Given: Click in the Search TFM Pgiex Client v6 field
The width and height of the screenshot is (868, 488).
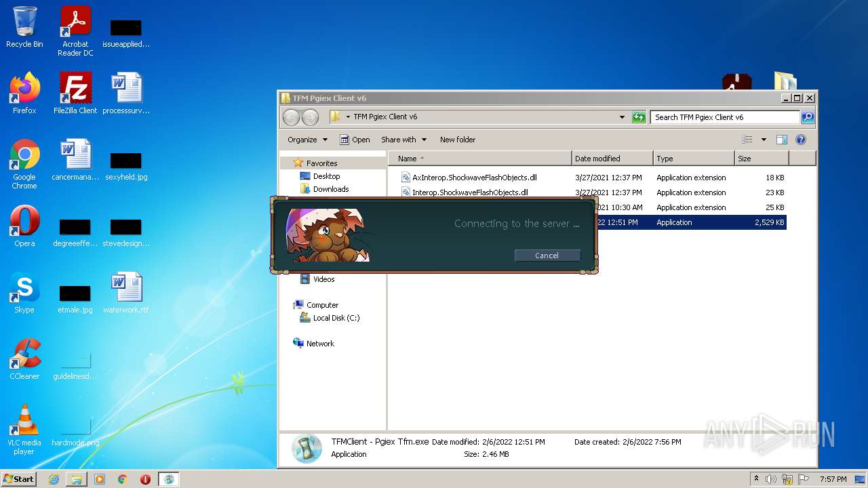Looking at the screenshot, I should coord(724,117).
